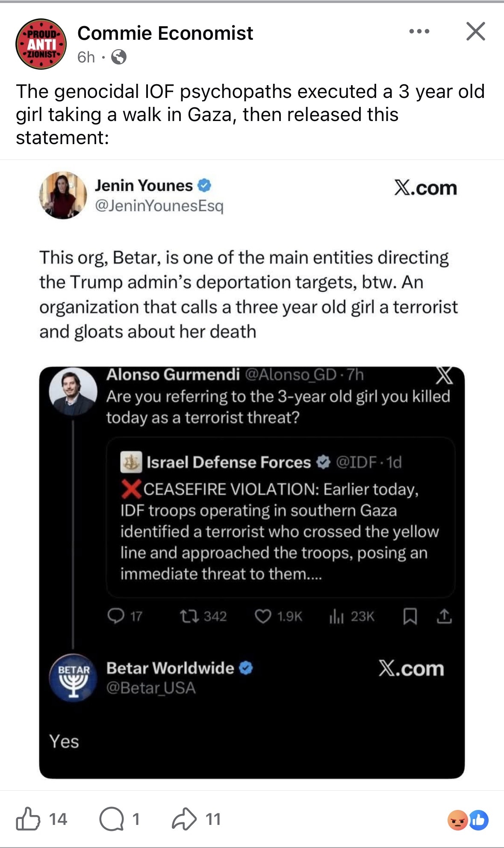Image resolution: width=504 pixels, height=848 pixels.
Task: Click the public globe audience icon
Action: pos(119,57)
